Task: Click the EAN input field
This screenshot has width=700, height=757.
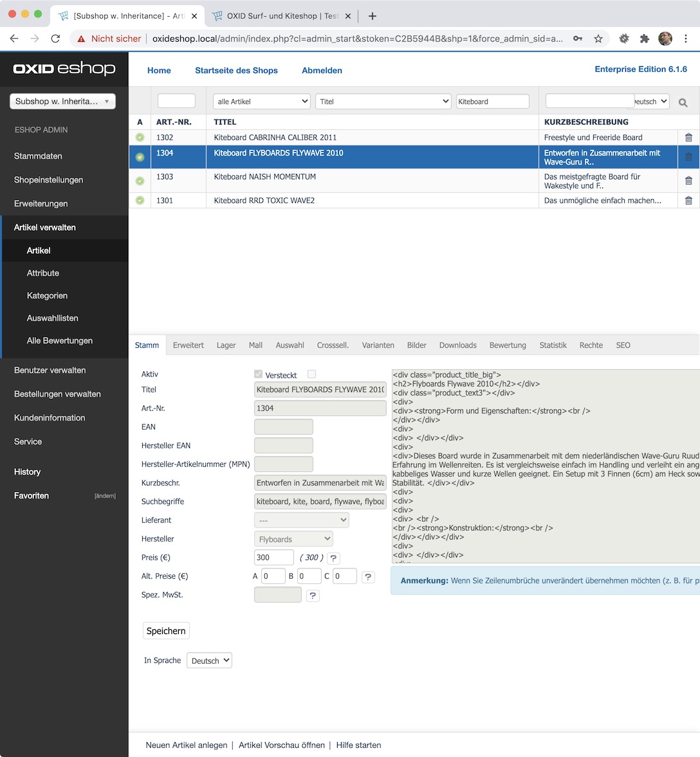Action: point(284,427)
